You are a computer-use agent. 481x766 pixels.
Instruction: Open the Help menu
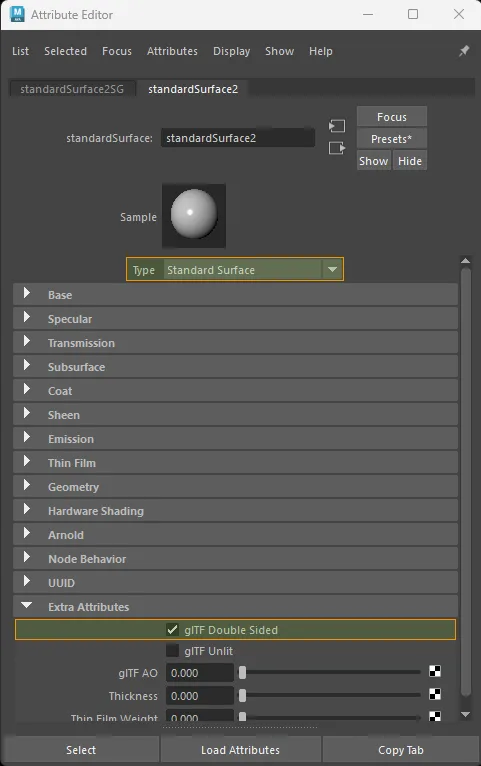tap(320, 51)
